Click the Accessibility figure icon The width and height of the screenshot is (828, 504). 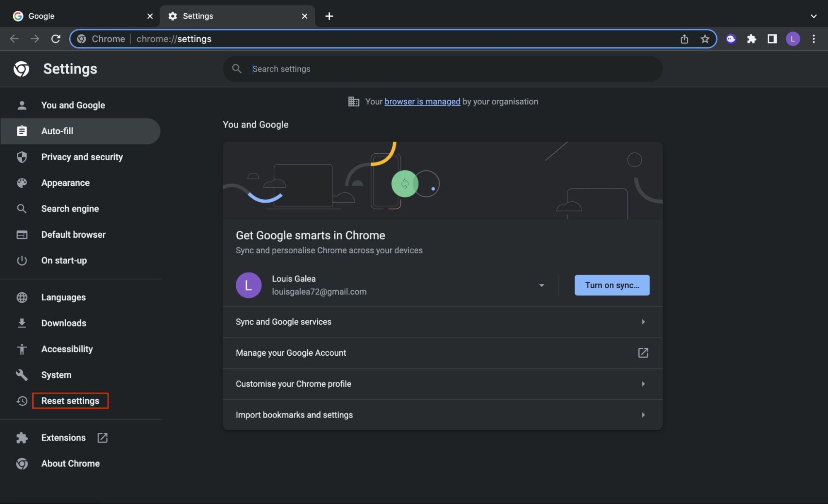coord(22,349)
